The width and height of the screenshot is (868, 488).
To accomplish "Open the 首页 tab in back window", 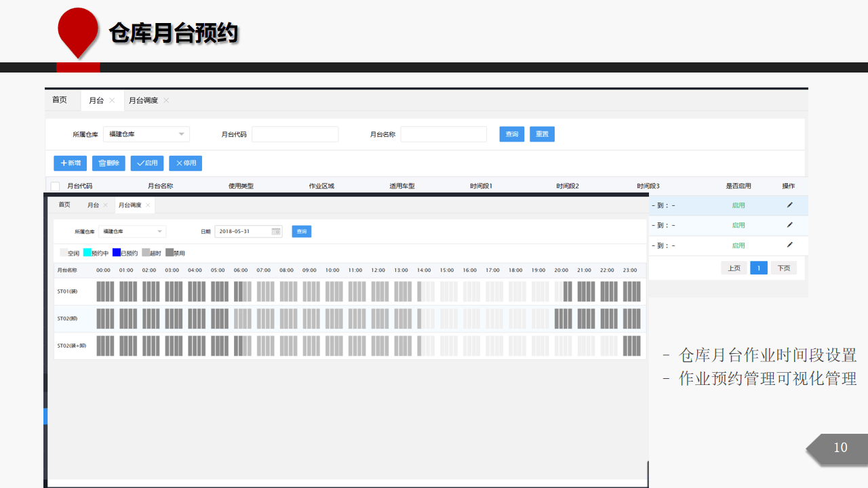I will 60,100.
